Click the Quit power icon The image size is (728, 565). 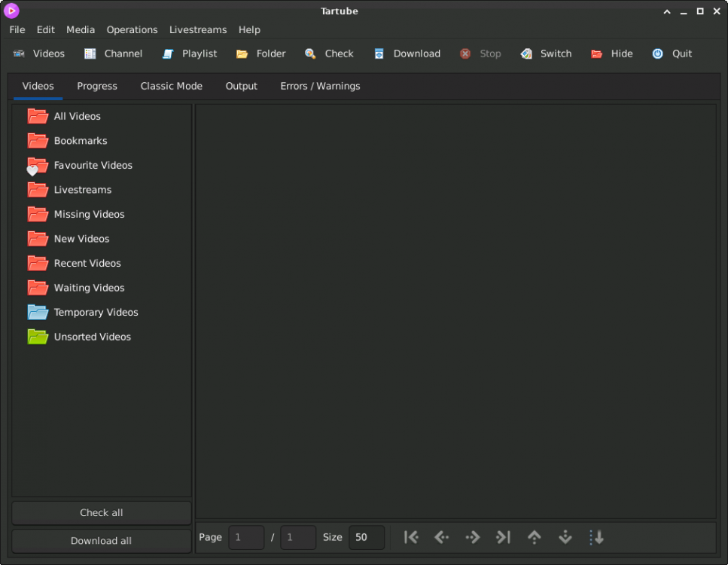[657, 54]
